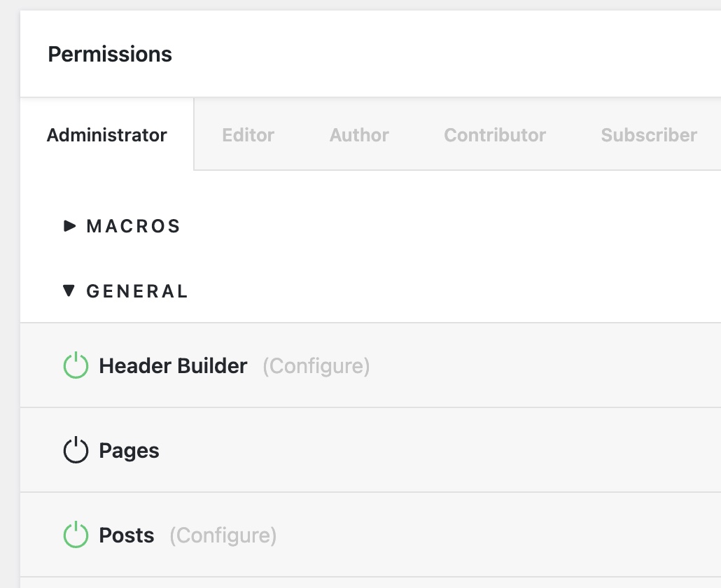Screen dimensions: 721x588
Task: Enable the Pages power icon
Action: (x=76, y=451)
